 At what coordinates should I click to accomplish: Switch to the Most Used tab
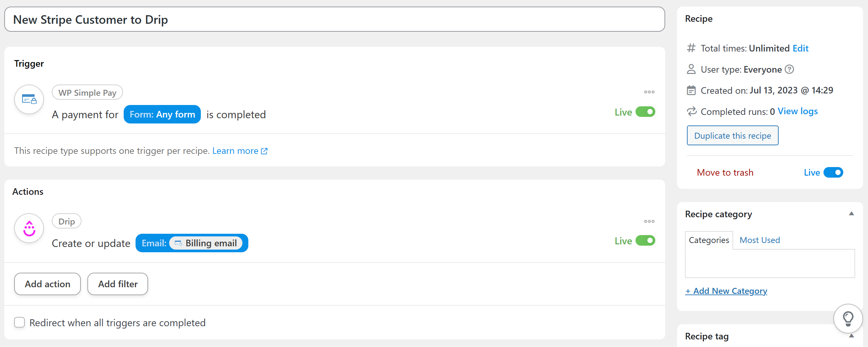pyautogui.click(x=759, y=240)
